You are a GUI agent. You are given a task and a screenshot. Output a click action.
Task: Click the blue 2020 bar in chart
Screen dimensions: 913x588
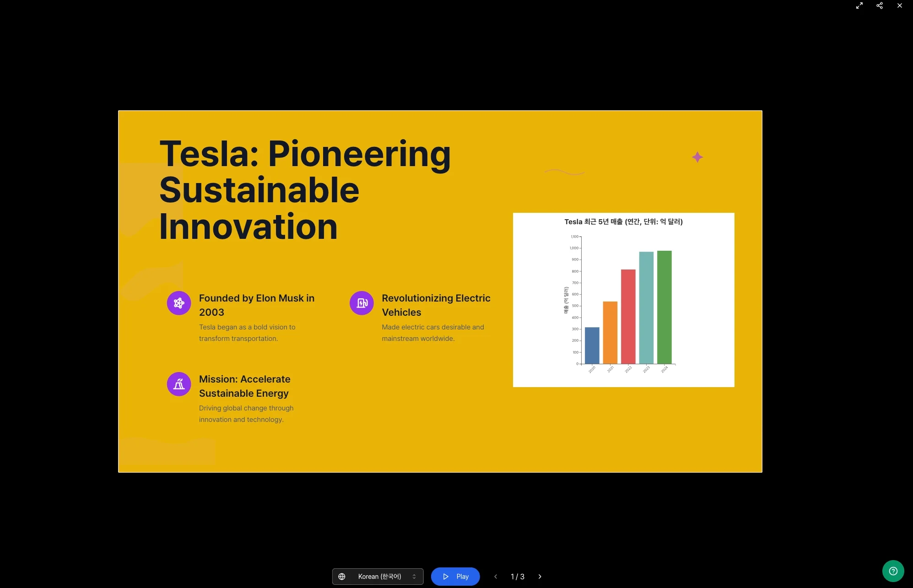tap(592, 345)
